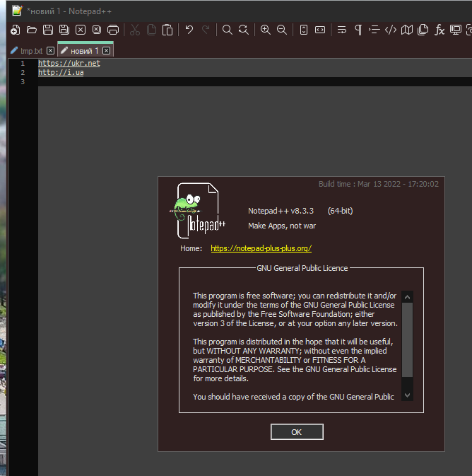Click line number 3 in the margin
Image resolution: width=472 pixels, height=476 pixels.
pos(23,81)
